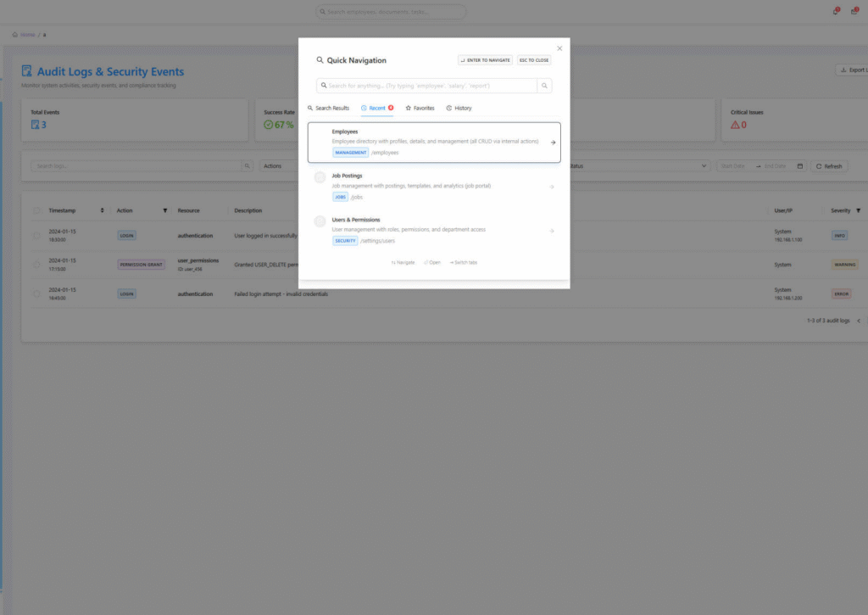Select the checkbox for the 18:30:00 login row
This screenshot has height=615, width=868.
[x=36, y=236]
